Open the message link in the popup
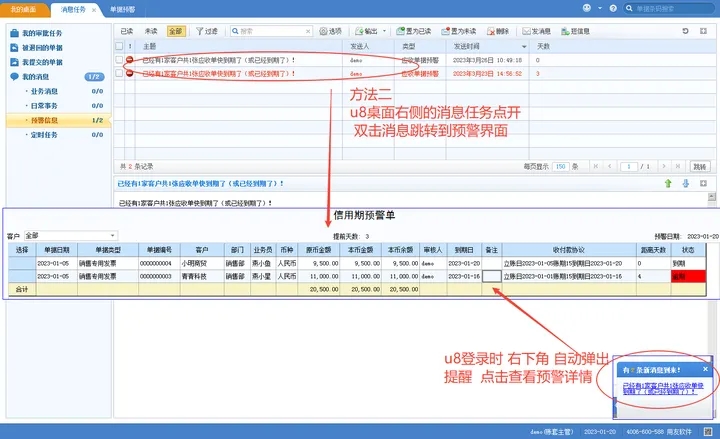This screenshot has height=439, width=720. pyautogui.click(x=663, y=388)
